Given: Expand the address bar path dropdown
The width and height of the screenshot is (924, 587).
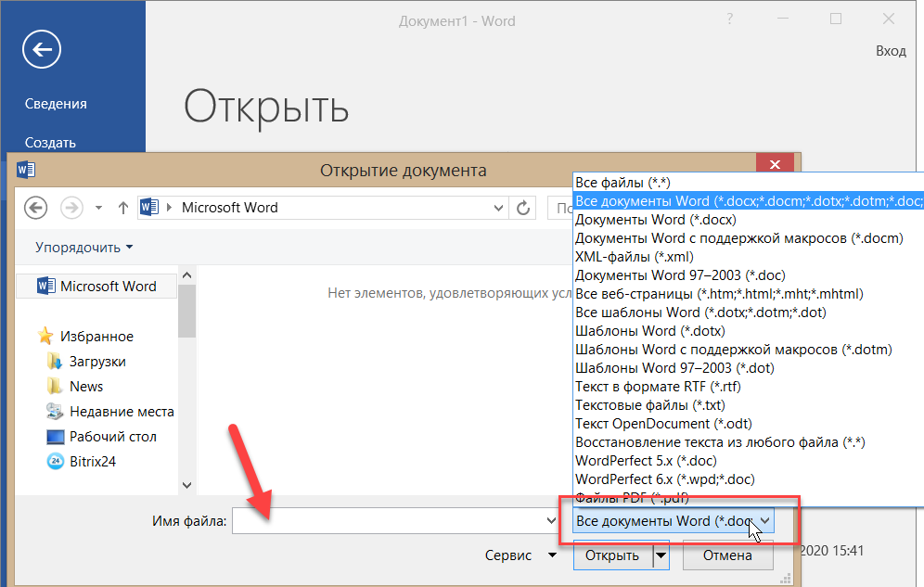Looking at the screenshot, I should pos(498,208).
